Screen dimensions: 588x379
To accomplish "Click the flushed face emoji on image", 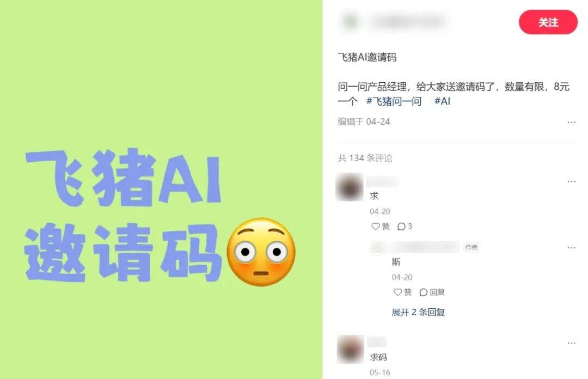I will coord(261,252).
